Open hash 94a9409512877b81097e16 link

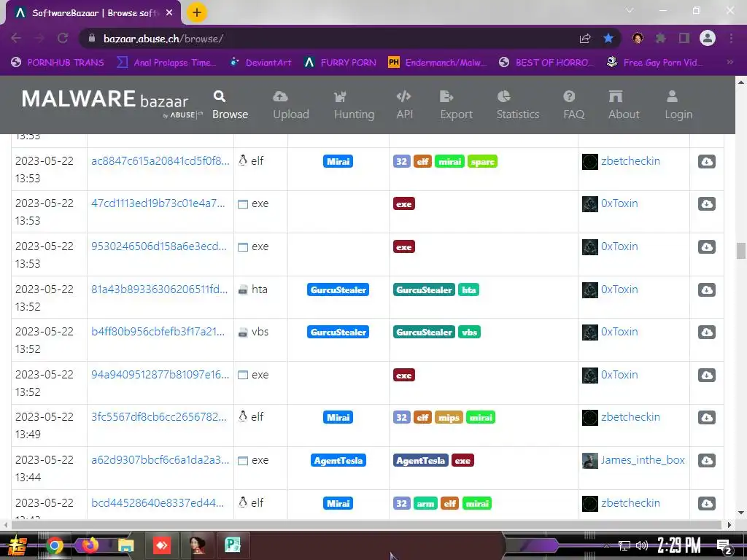[x=160, y=375]
